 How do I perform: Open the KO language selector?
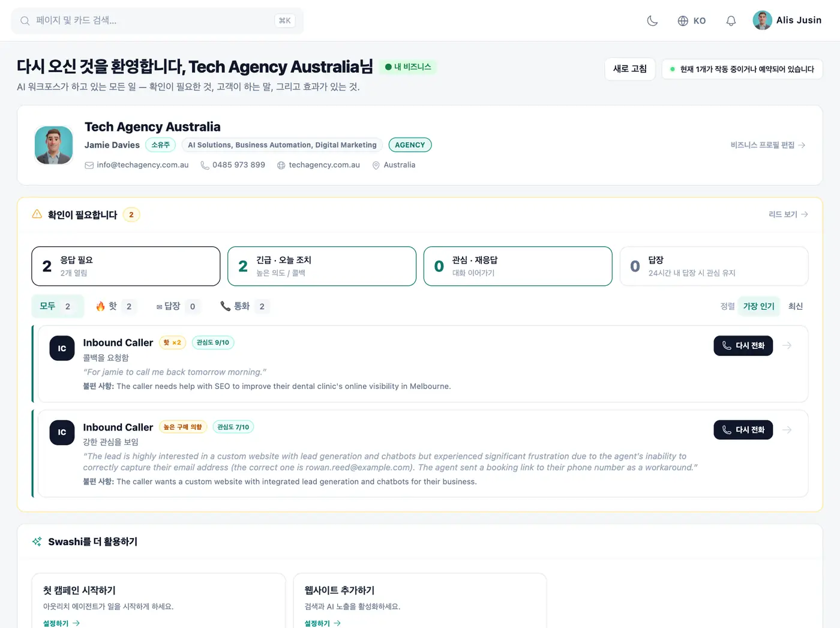click(x=691, y=21)
